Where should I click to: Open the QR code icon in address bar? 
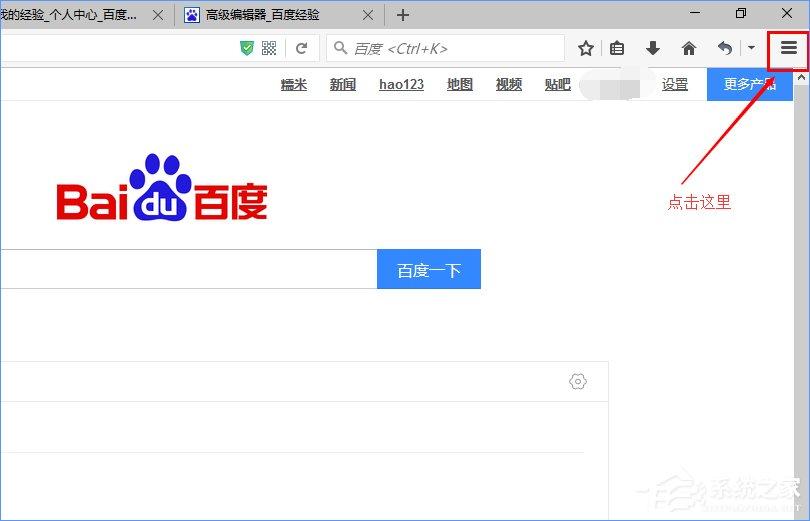[x=269, y=49]
